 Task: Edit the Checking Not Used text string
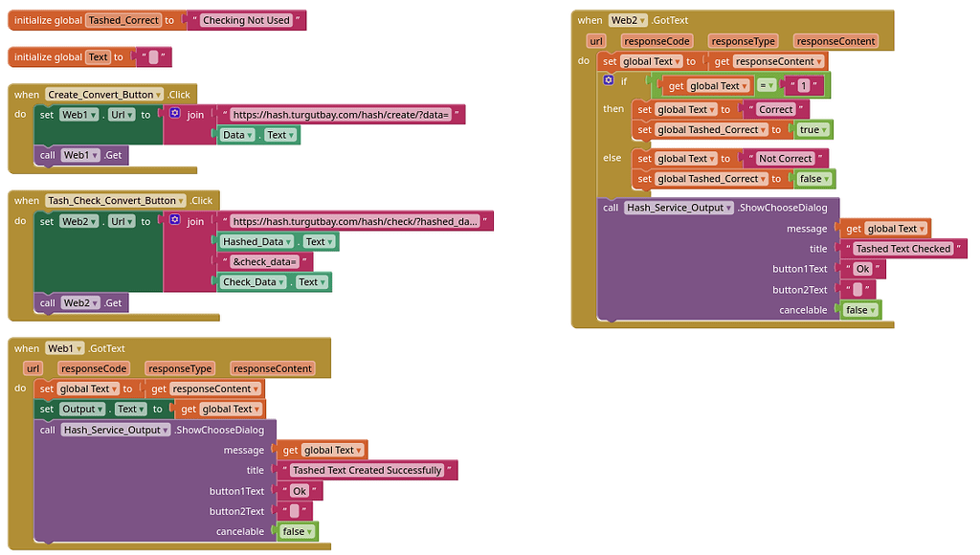pyautogui.click(x=246, y=19)
